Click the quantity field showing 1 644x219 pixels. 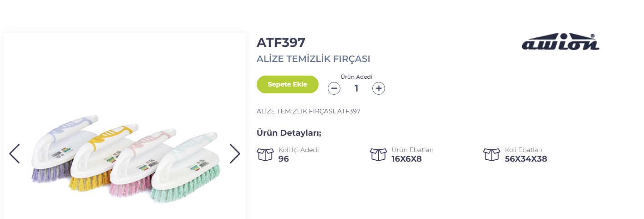[356, 88]
